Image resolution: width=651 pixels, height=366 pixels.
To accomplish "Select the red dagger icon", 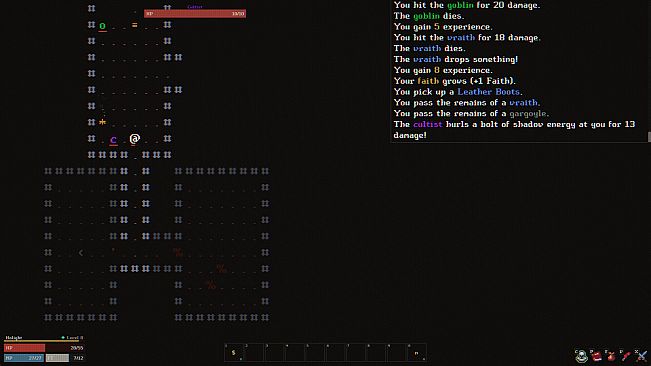I will click(626, 356).
